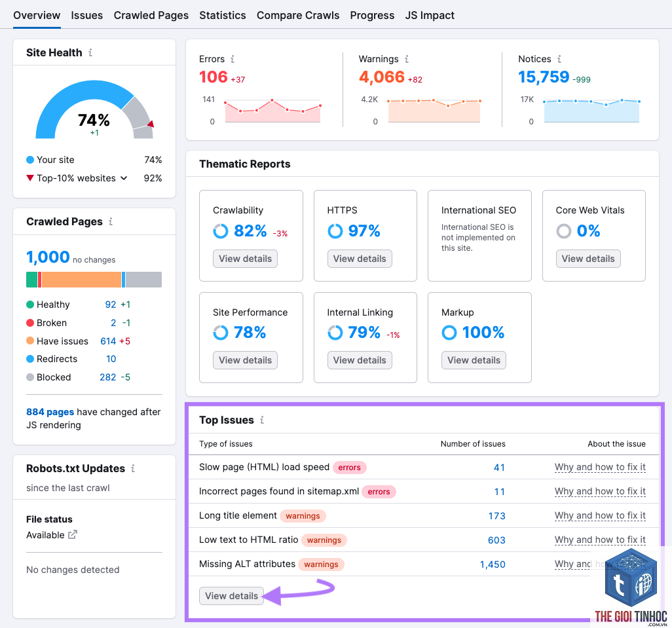Click the 4,066 warnings count
This screenshot has height=628, width=672.
pyautogui.click(x=381, y=77)
